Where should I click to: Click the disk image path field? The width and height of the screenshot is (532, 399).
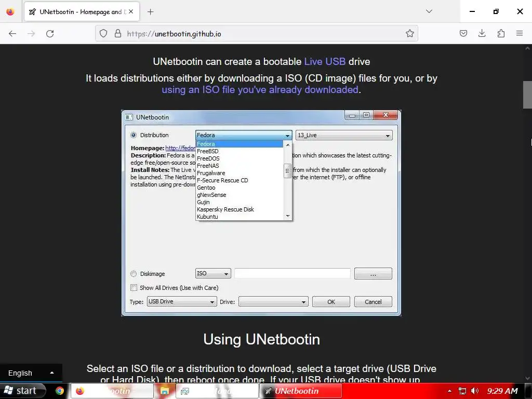[292, 273]
